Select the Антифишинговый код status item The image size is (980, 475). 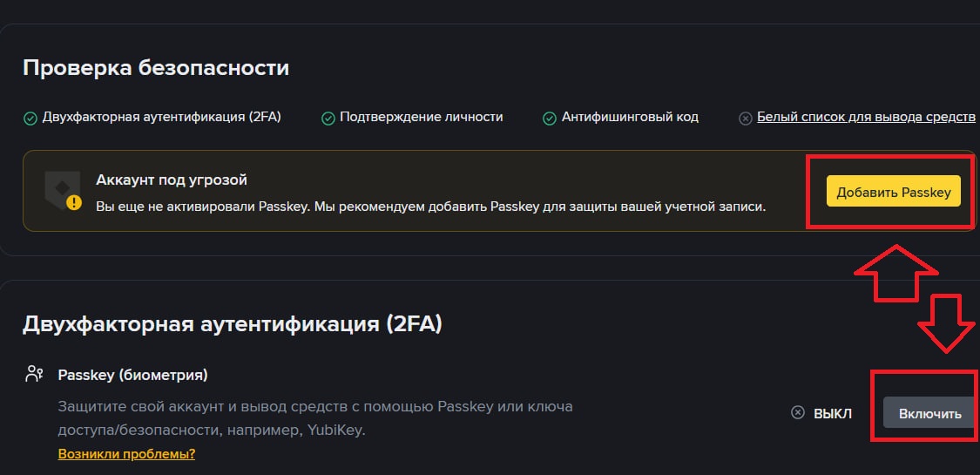[x=630, y=117]
